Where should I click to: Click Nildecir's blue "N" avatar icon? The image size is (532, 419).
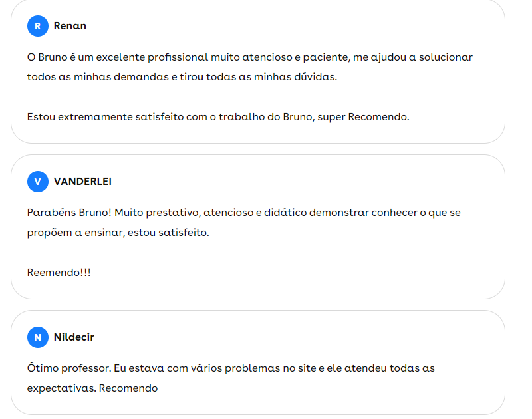[x=38, y=337]
